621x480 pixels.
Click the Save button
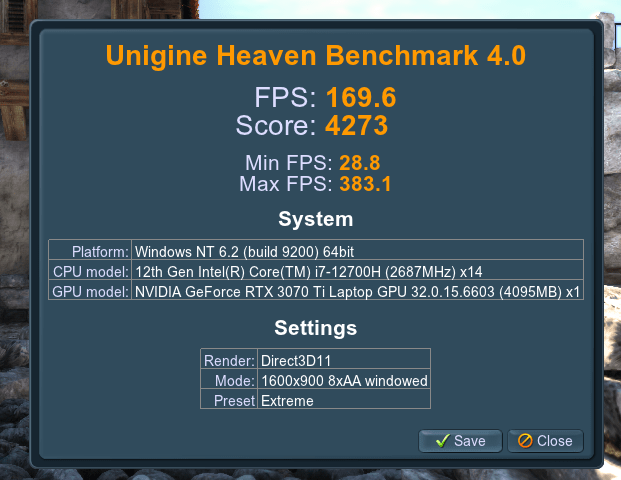[x=460, y=441]
